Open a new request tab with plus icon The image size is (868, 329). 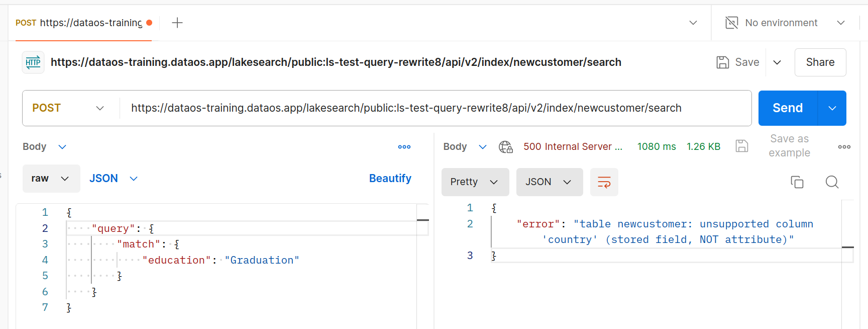(177, 23)
